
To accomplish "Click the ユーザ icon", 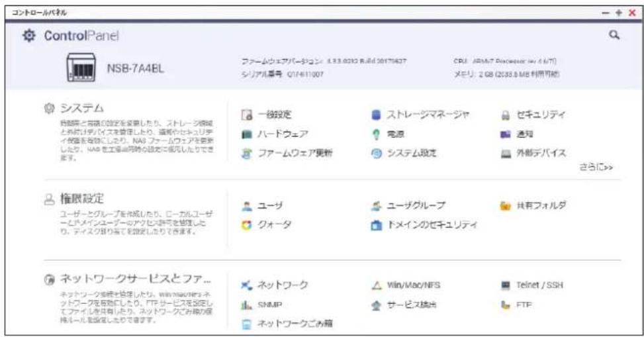I will click(246, 206).
